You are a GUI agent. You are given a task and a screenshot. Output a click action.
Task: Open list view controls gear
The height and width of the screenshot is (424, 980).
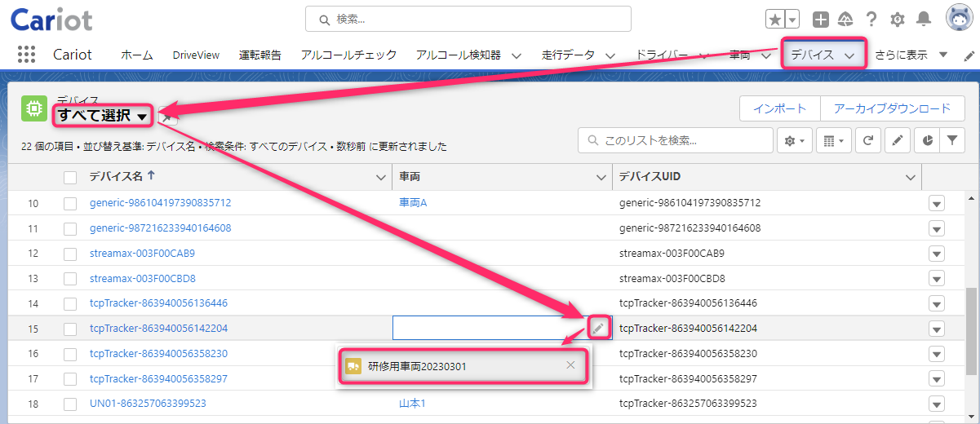point(795,140)
